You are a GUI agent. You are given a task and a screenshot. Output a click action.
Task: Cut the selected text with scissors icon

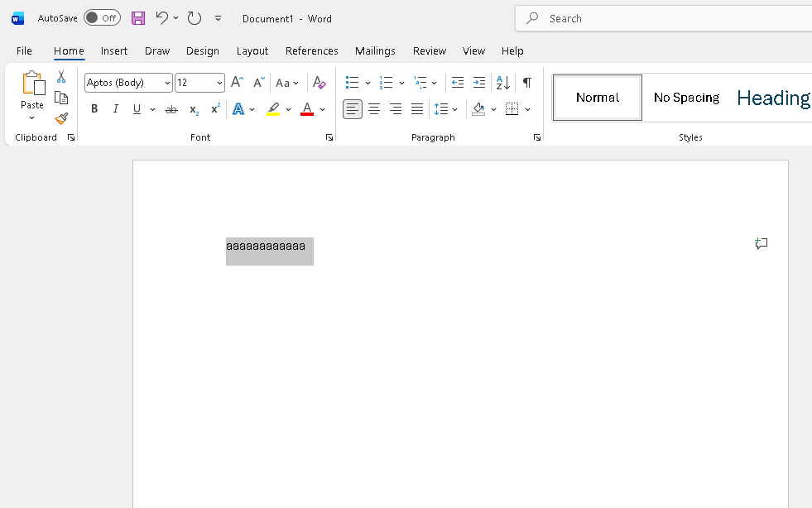[61, 77]
